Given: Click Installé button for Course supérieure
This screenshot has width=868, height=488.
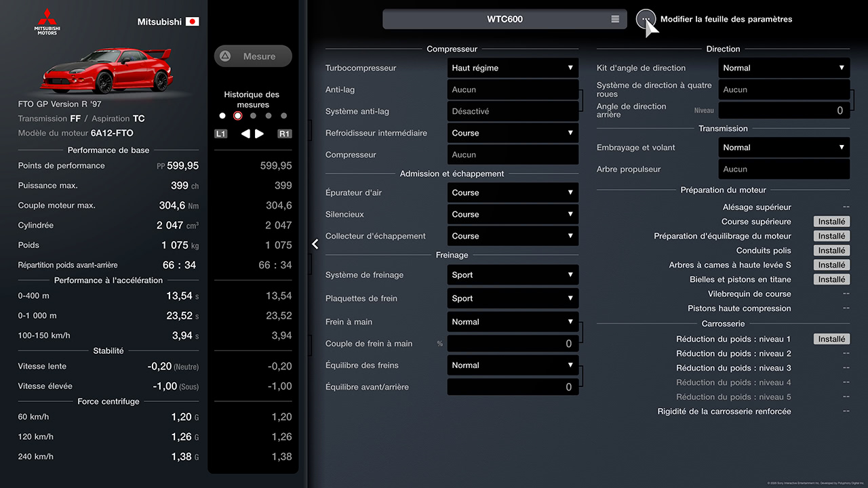Looking at the screenshot, I should [831, 222].
